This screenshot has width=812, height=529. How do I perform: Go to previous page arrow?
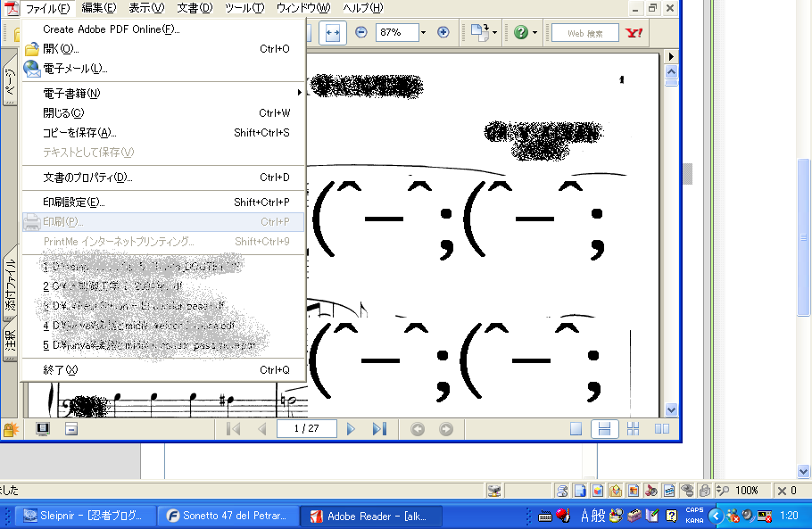[262, 428]
